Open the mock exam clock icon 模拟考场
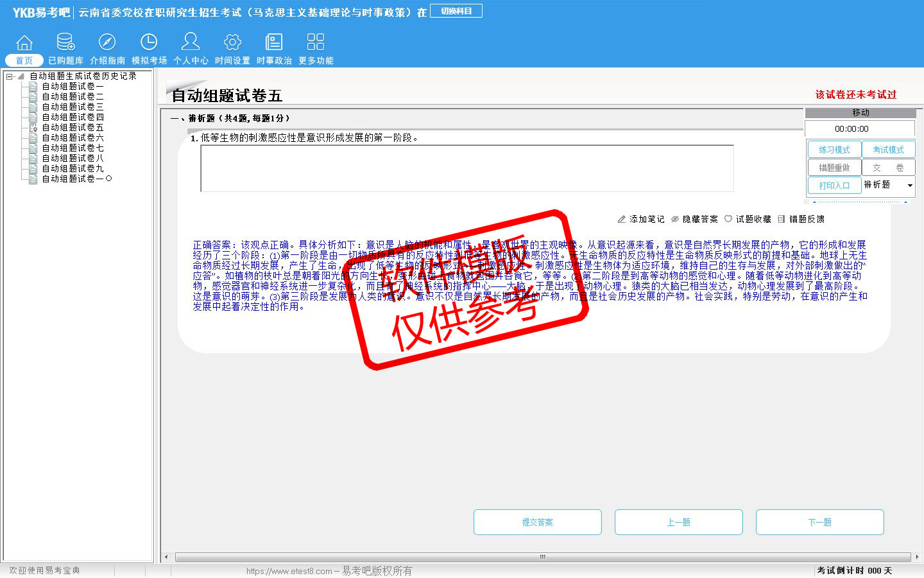Screen dimensions: 924x578 pyautogui.click(x=149, y=44)
